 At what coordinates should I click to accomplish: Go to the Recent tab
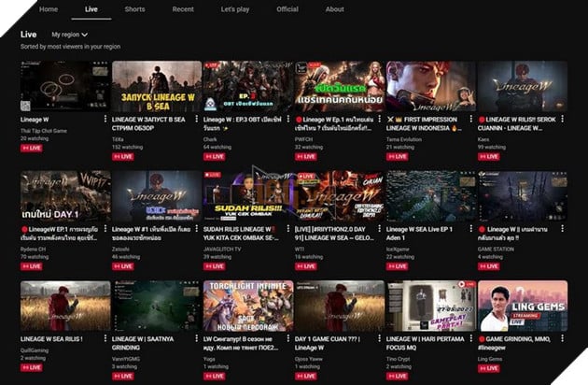click(x=183, y=9)
